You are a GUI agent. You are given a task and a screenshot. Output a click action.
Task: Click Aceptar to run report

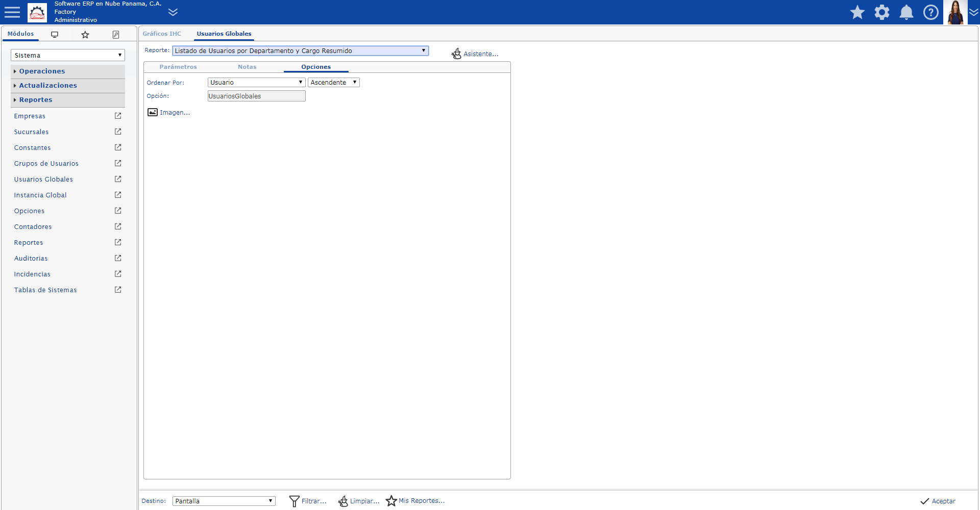coord(938,501)
